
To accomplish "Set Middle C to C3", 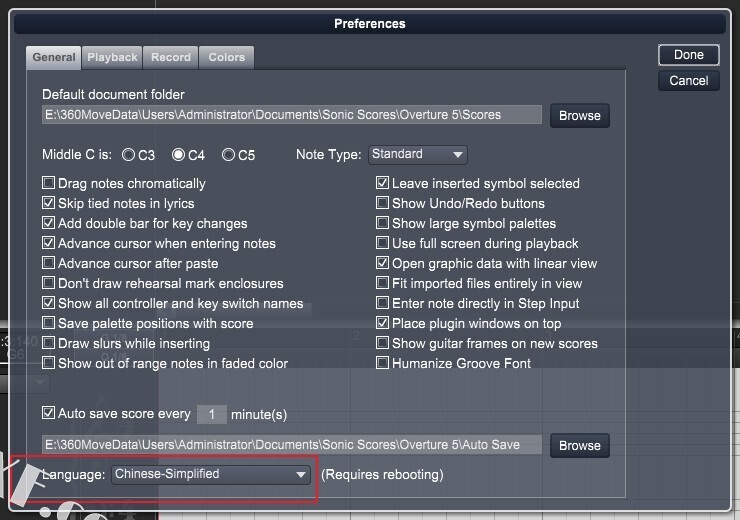I will [x=129, y=155].
